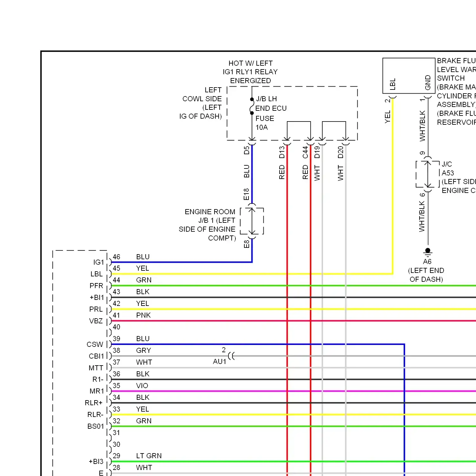This screenshot has height=476, width=476.
Task: Select the BS01 pin name
Action: tap(96, 426)
